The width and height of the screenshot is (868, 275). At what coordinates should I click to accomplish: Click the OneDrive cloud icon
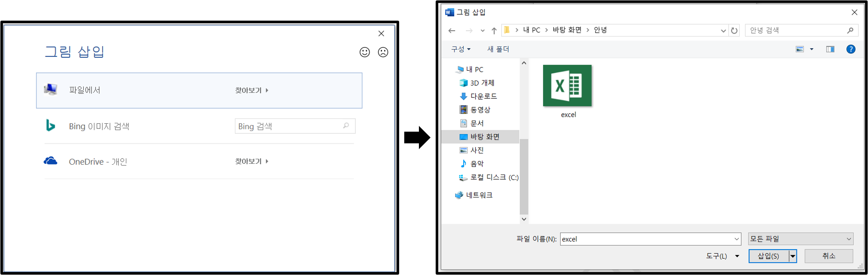pos(50,161)
